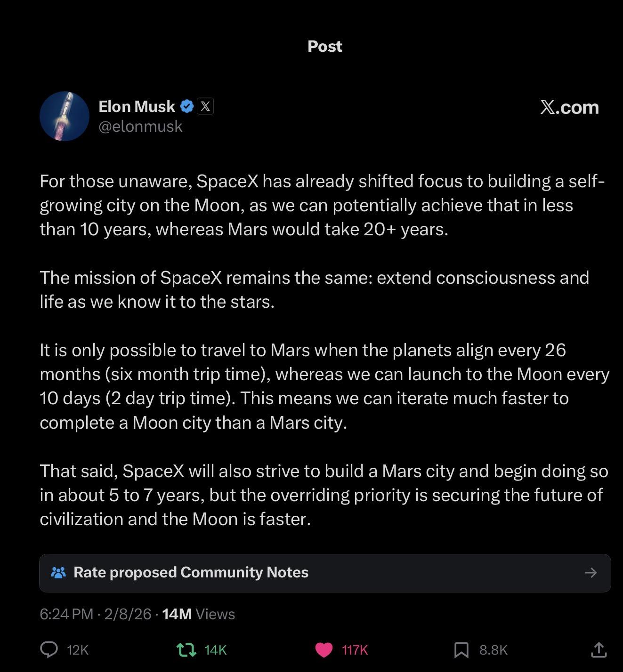Image resolution: width=623 pixels, height=672 pixels.
Task: Toggle the pink heart like icon
Action: (x=324, y=650)
